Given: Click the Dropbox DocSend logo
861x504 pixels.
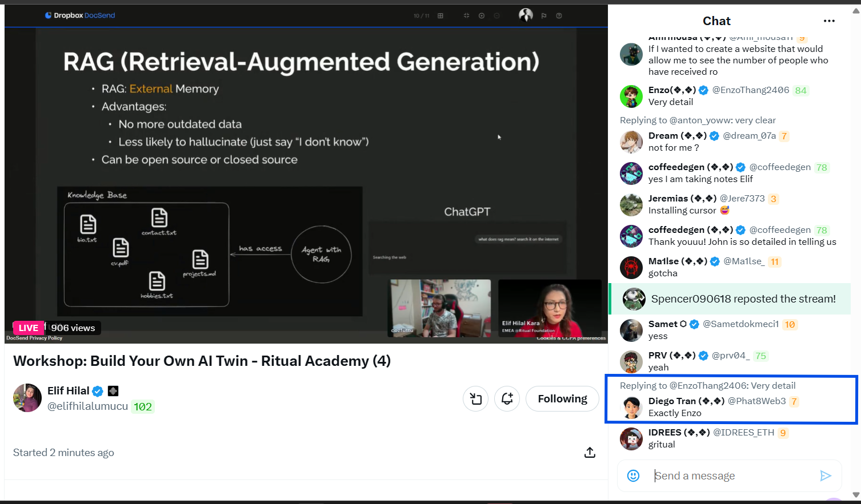Looking at the screenshot, I should 80,15.
